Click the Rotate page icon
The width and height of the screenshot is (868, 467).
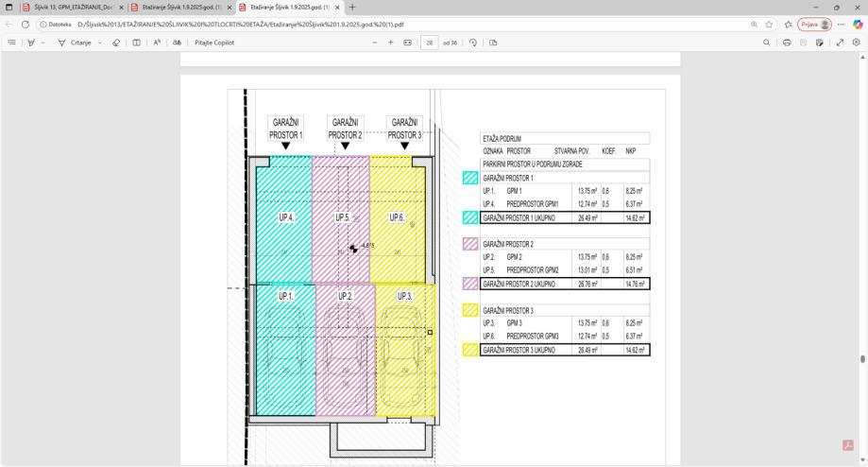[471, 43]
